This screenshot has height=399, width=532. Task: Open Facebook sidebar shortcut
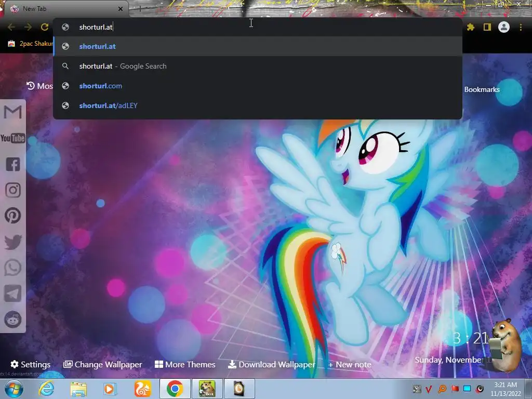point(13,164)
